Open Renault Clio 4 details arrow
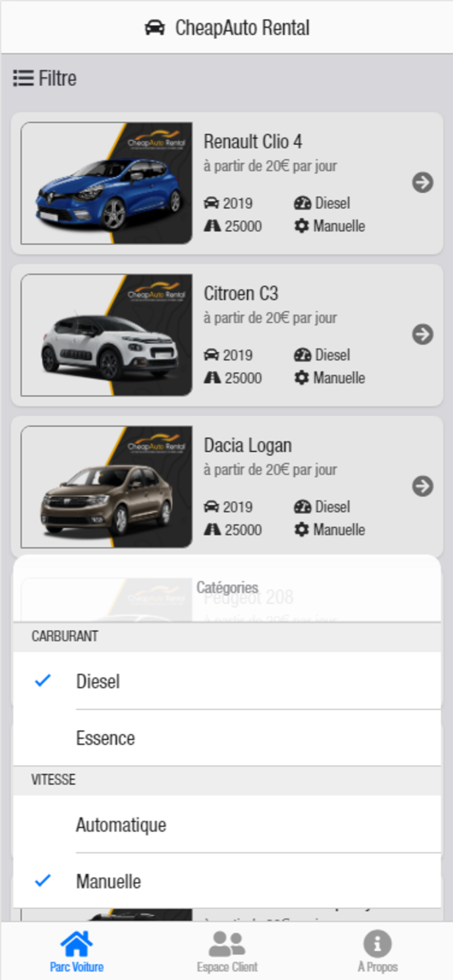The width and height of the screenshot is (453, 980). [423, 183]
